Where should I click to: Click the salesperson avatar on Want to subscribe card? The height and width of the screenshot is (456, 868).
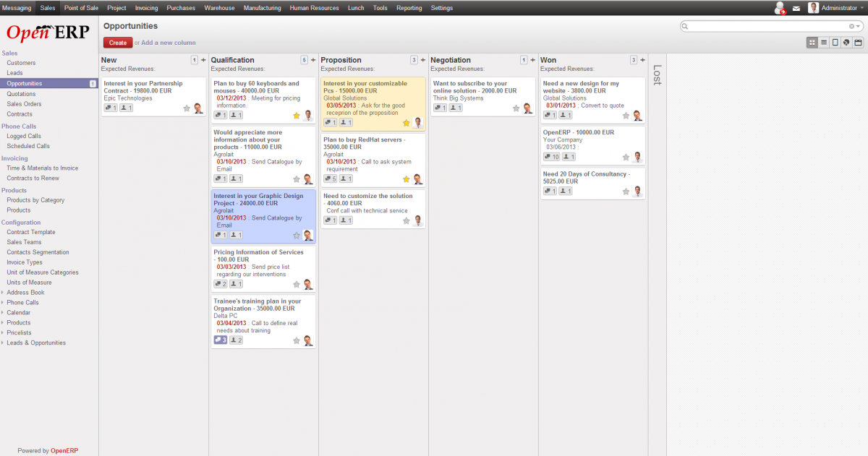[x=528, y=108]
